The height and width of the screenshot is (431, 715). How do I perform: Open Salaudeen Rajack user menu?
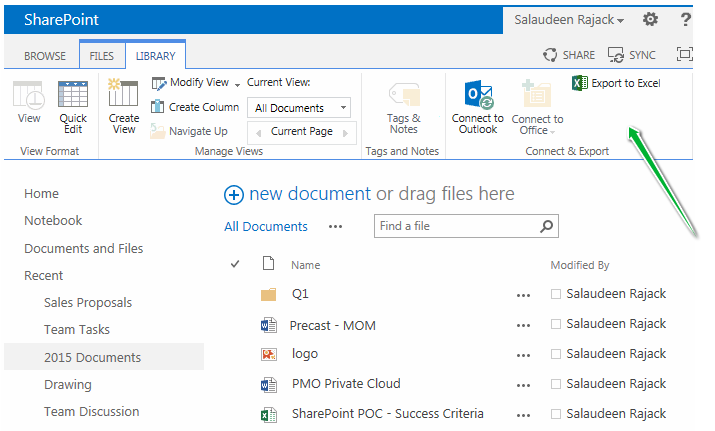[569, 20]
